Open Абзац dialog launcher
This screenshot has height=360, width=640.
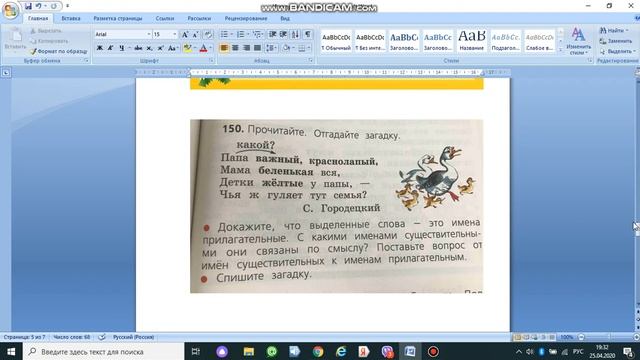[x=311, y=60]
